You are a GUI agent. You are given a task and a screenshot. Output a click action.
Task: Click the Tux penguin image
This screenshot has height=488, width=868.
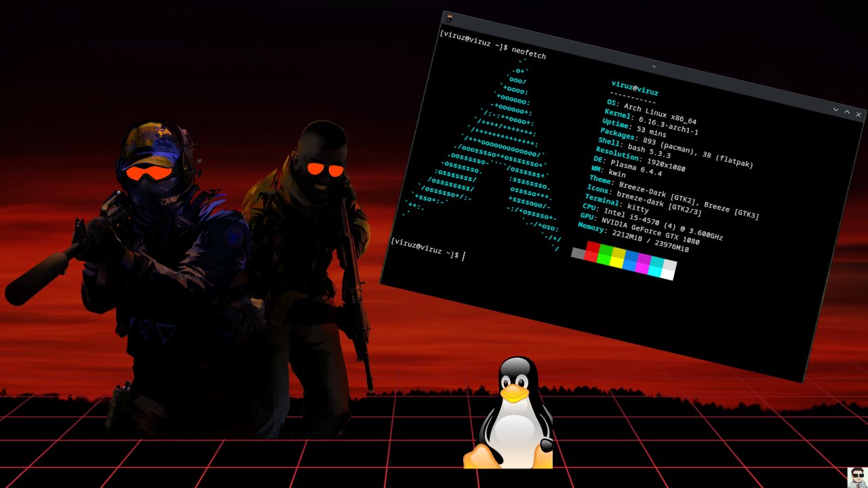click(x=508, y=413)
